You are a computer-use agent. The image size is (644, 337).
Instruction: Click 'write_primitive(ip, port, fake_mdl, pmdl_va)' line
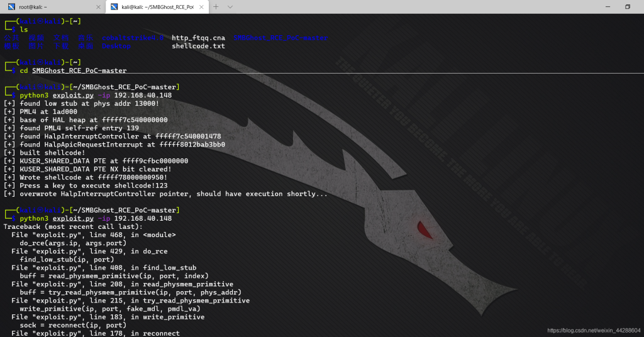coord(110,309)
